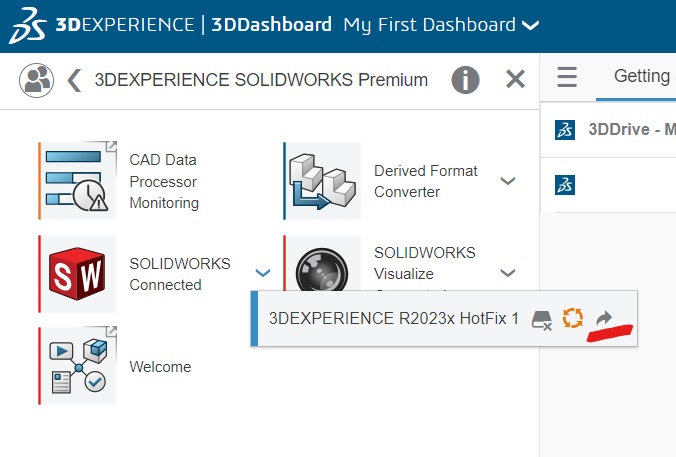This screenshot has width=676, height=457.
Task: Click the 3DDrive widget logo icon
Action: pos(565,130)
